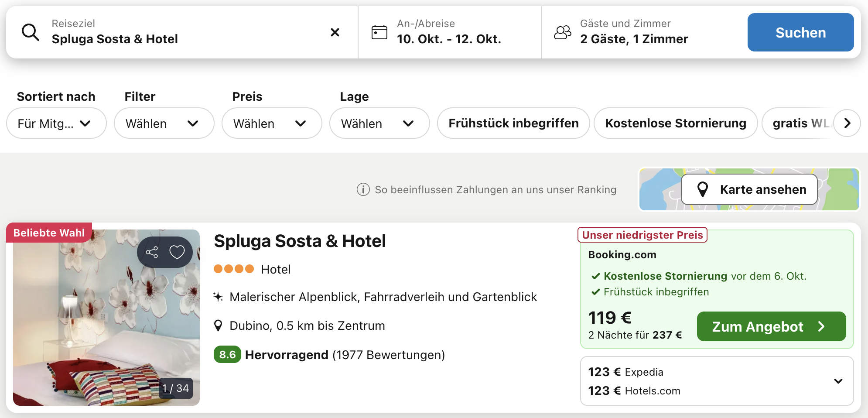Image resolution: width=868 pixels, height=418 pixels.
Task: Open the Filter Wählen dropdown
Action: (164, 123)
